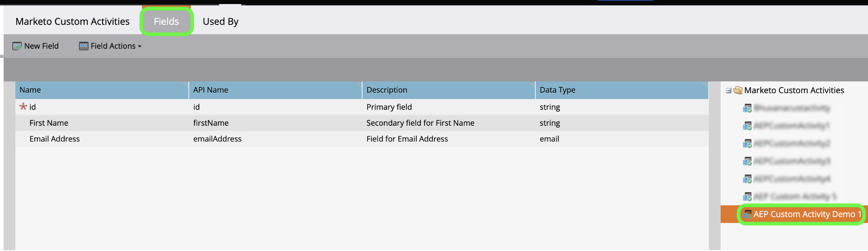Sort by the API Name column header
Screen dimensions: 868x251
click(211, 90)
